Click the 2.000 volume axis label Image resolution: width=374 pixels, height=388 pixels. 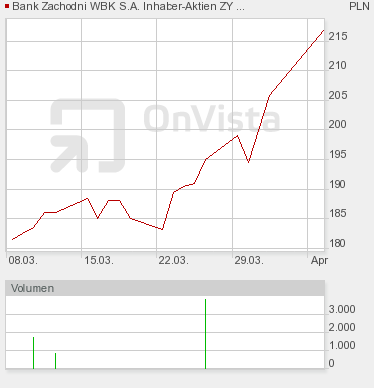coord(342,327)
